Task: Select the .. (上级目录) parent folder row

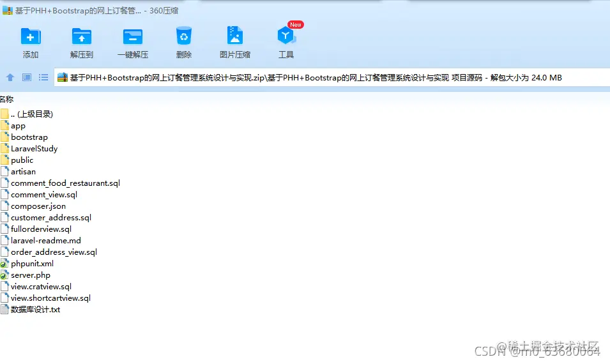Action: pos(27,114)
